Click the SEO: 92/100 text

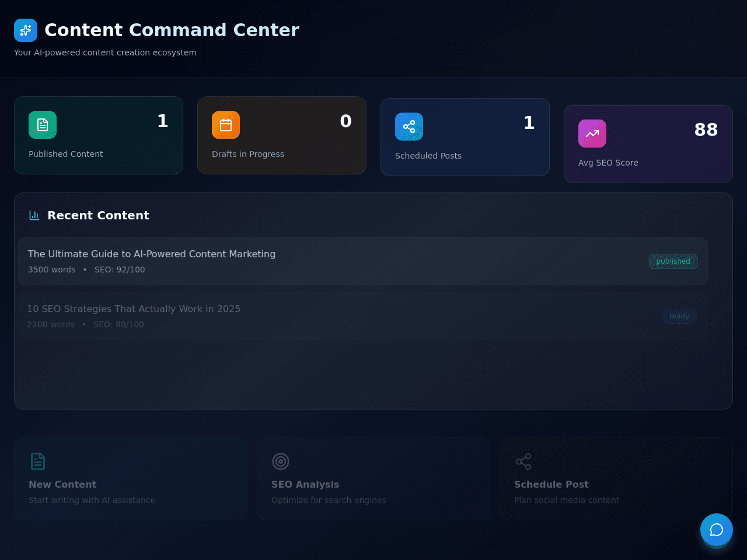click(120, 269)
